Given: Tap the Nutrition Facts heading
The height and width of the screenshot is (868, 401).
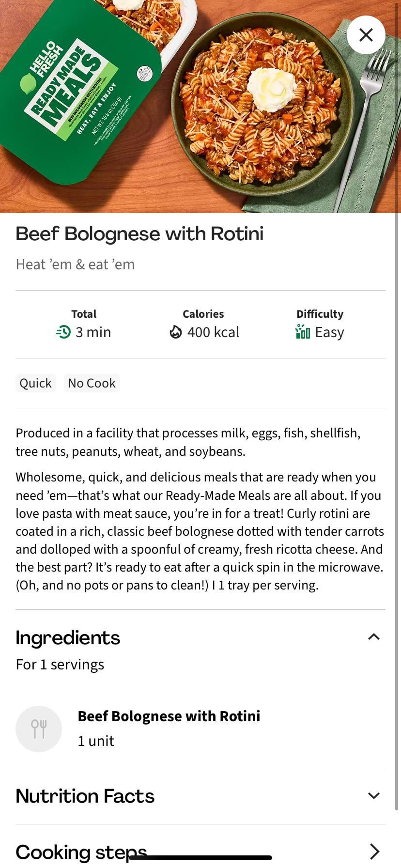Looking at the screenshot, I should point(85,796).
